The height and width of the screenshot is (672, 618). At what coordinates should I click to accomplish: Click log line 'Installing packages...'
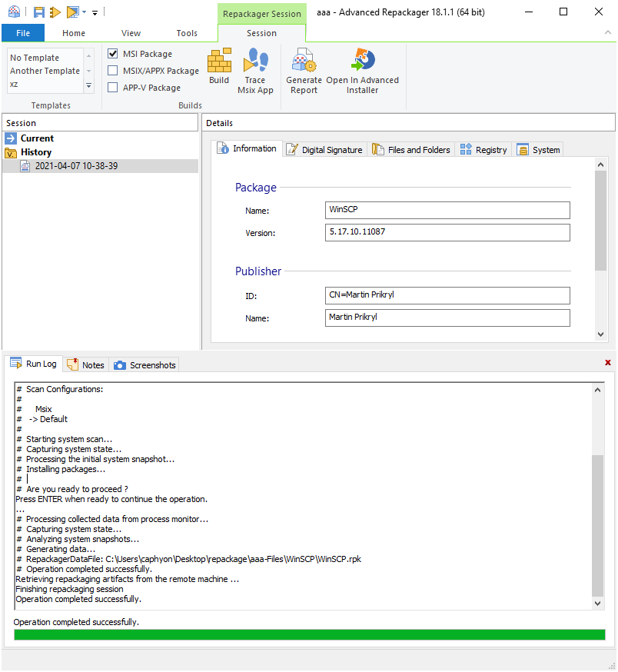61,469
